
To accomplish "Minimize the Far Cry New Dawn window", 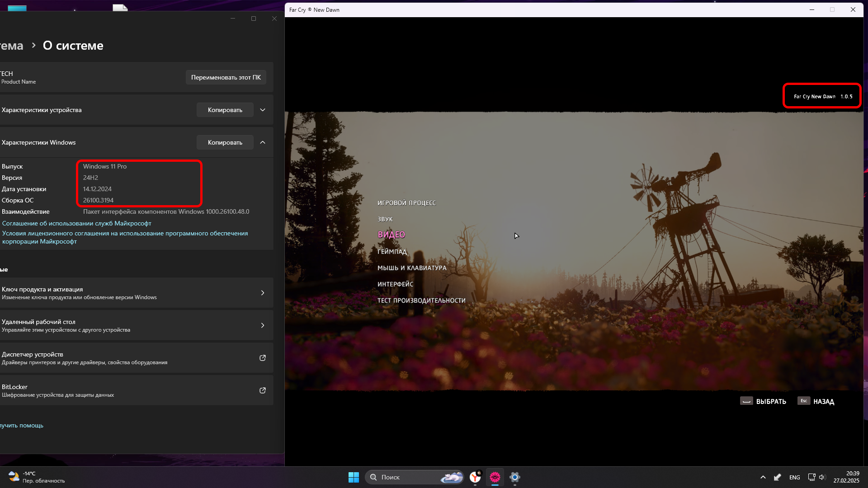I will tap(812, 9).
